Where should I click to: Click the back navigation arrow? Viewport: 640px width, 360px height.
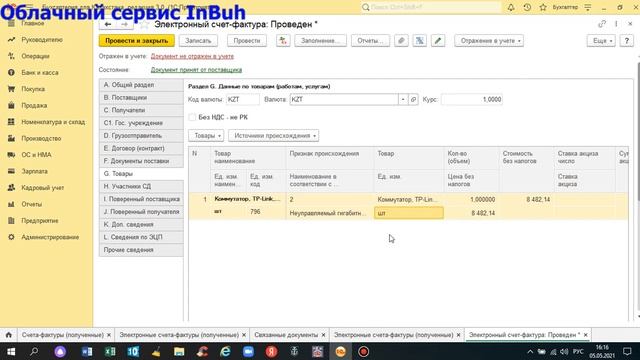click(108, 24)
